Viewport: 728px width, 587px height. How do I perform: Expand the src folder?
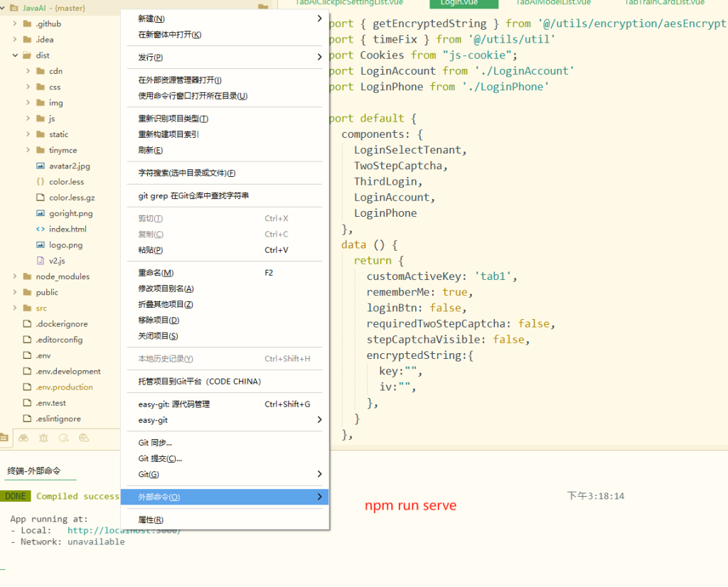point(15,308)
